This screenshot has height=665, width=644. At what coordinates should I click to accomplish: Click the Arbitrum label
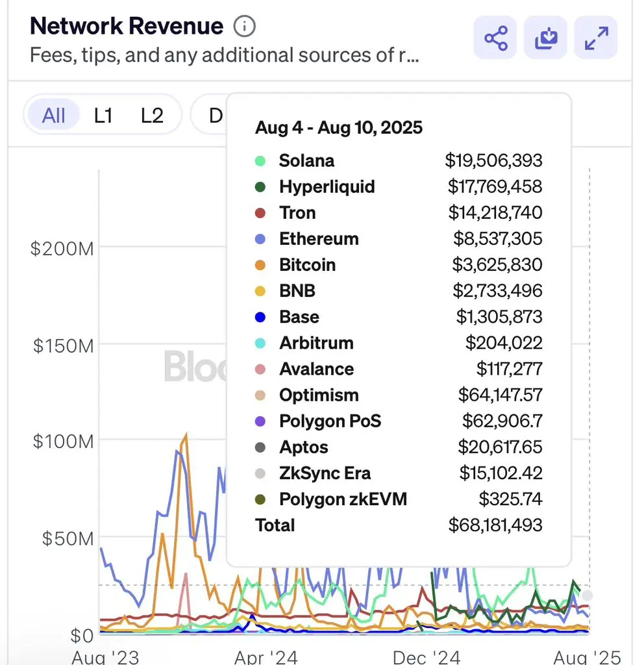tap(316, 343)
